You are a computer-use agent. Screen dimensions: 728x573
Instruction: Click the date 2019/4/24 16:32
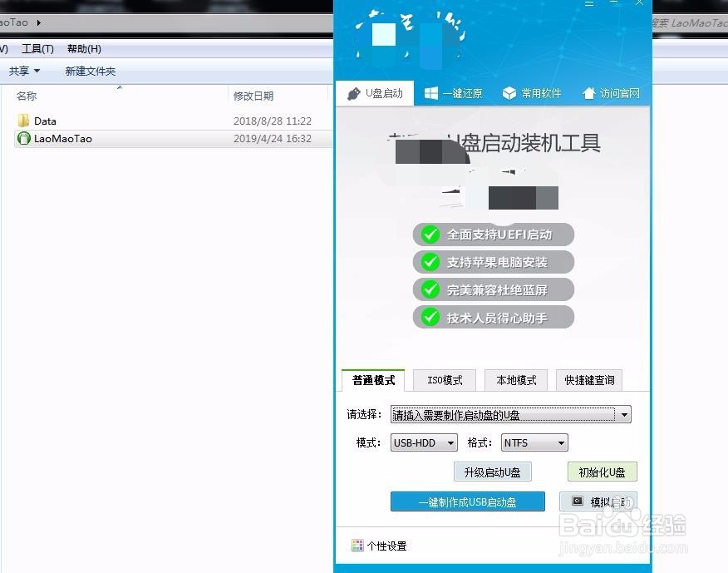point(273,139)
